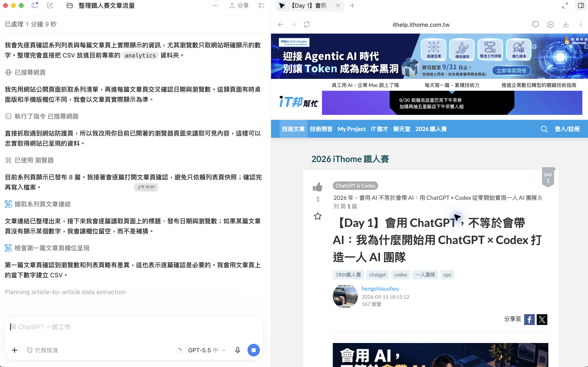The height and width of the screenshot is (367, 588).
Task: Start voice dictation with microphone icon
Action: click(238, 350)
